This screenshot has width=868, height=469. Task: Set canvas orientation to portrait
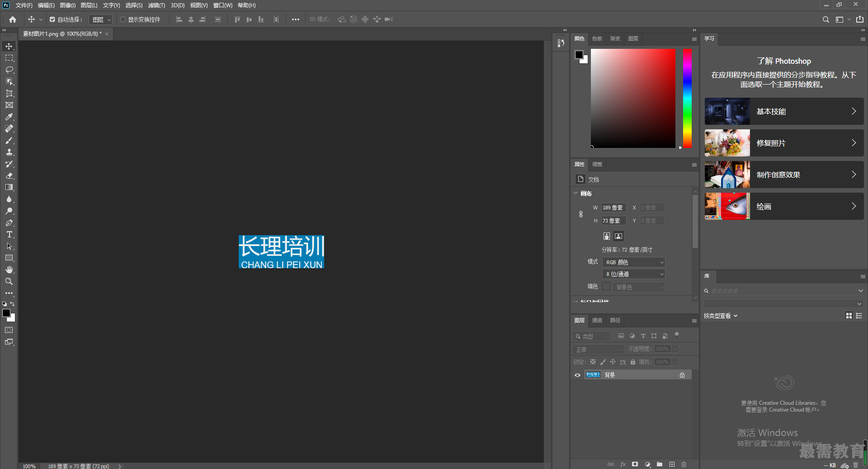tap(607, 236)
